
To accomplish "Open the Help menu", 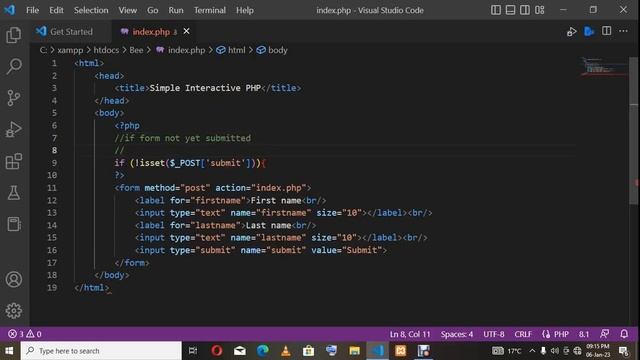I will pyautogui.click(x=245, y=10).
